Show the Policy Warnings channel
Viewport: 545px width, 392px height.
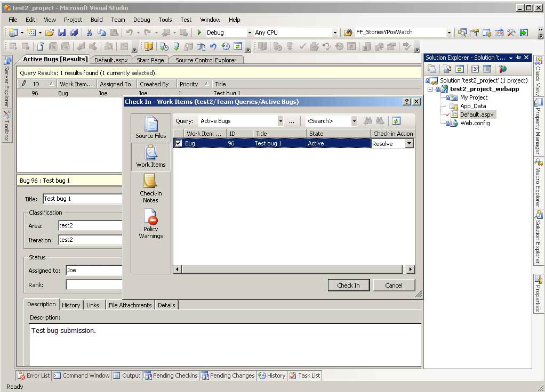(150, 224)
